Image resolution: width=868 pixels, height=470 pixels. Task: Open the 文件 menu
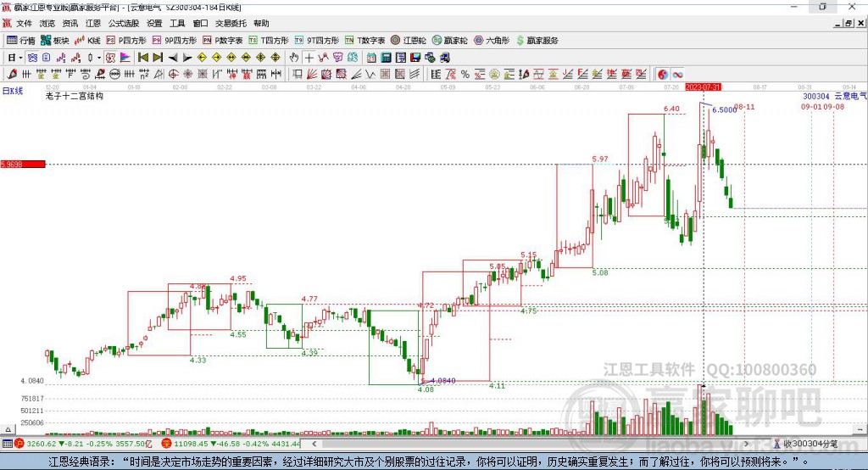24,23
